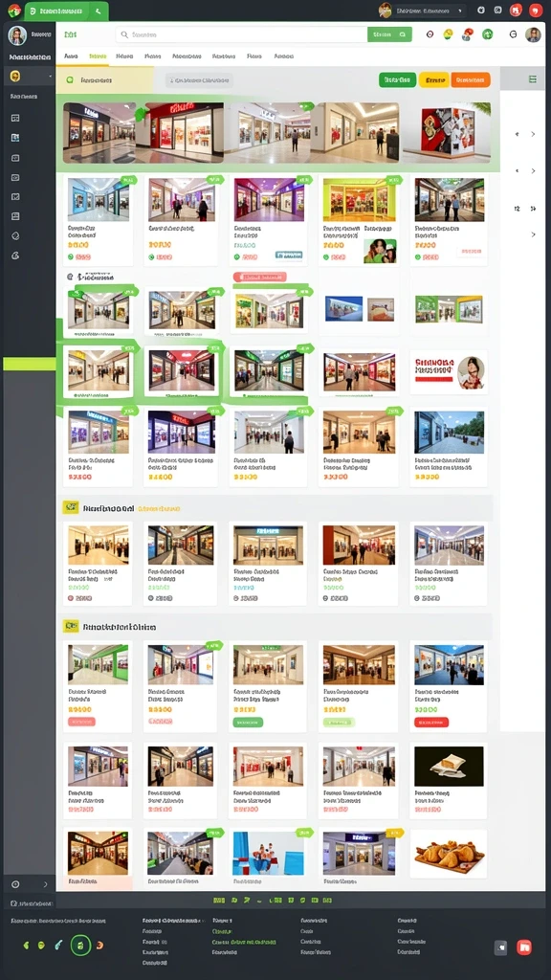This screenshot has width=551, height=980.
Task: Click the green filter button above the banner
Action: click(397, 80)
